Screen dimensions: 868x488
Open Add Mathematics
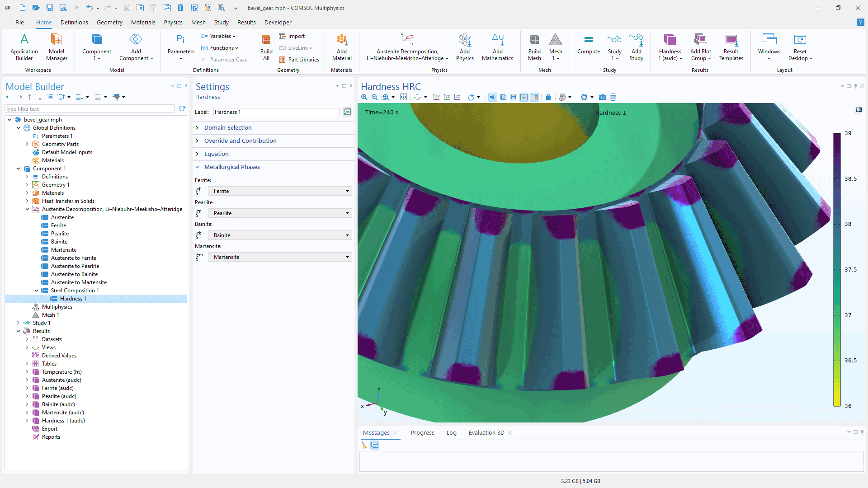[497, 47]
